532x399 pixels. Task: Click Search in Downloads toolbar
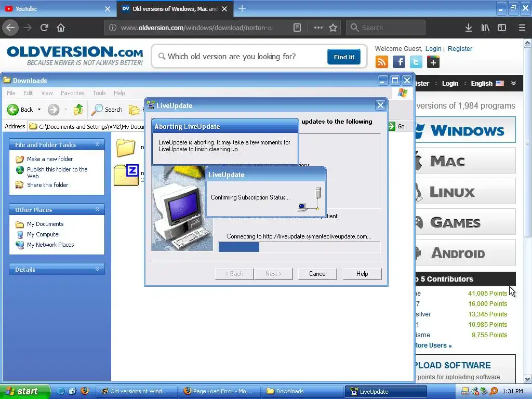[x=107, y=109]
